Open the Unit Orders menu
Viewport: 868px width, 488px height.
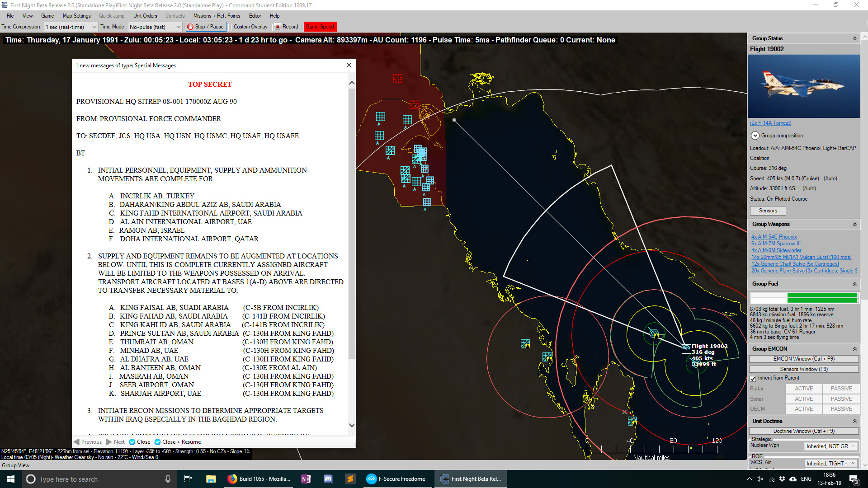(x=145, y=16)
